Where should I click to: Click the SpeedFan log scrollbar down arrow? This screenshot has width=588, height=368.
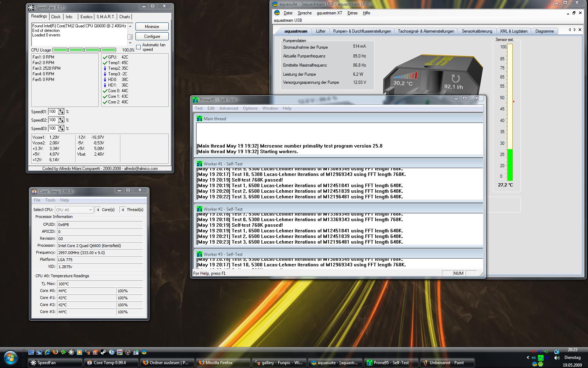click(x=130, y=43)
